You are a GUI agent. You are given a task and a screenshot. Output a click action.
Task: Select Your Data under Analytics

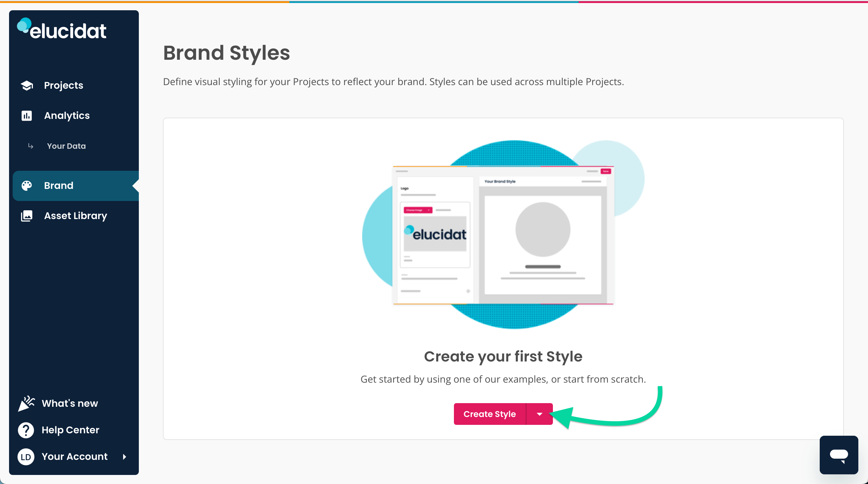coord(66,146)
